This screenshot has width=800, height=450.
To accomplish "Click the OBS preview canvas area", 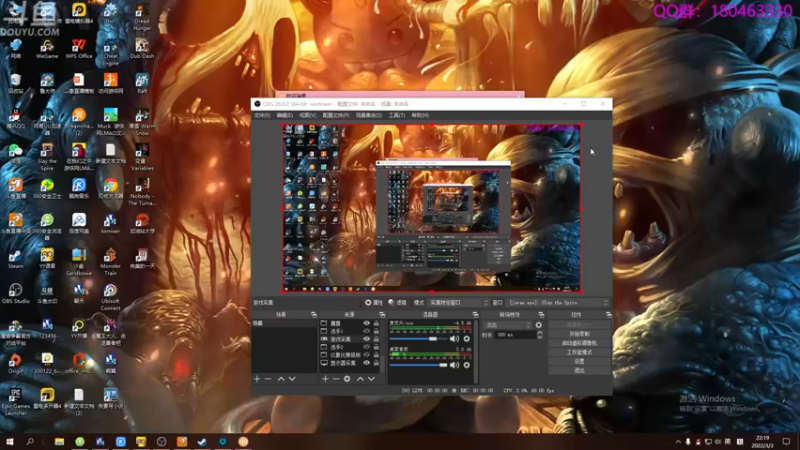I will point(432,208).
